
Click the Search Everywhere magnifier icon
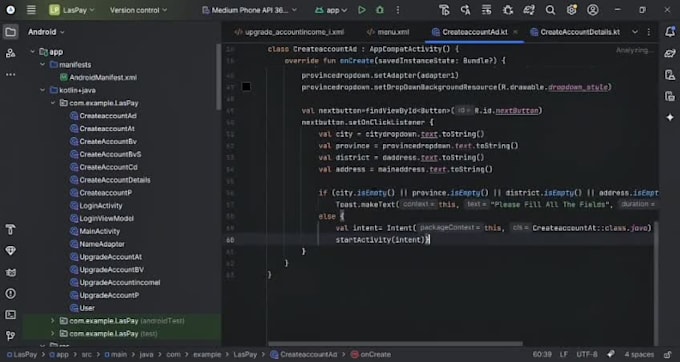(550, 10)
